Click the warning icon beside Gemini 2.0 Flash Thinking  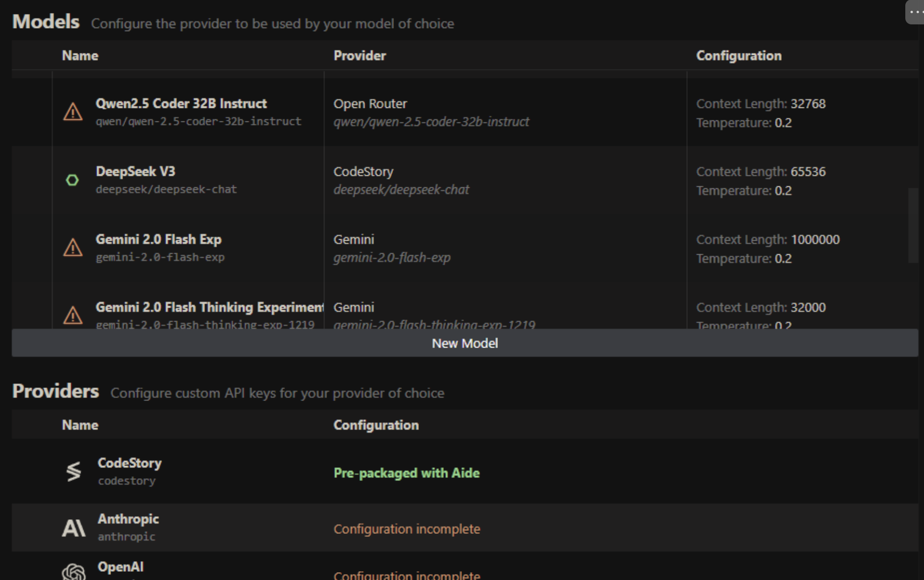click(73, 315)
